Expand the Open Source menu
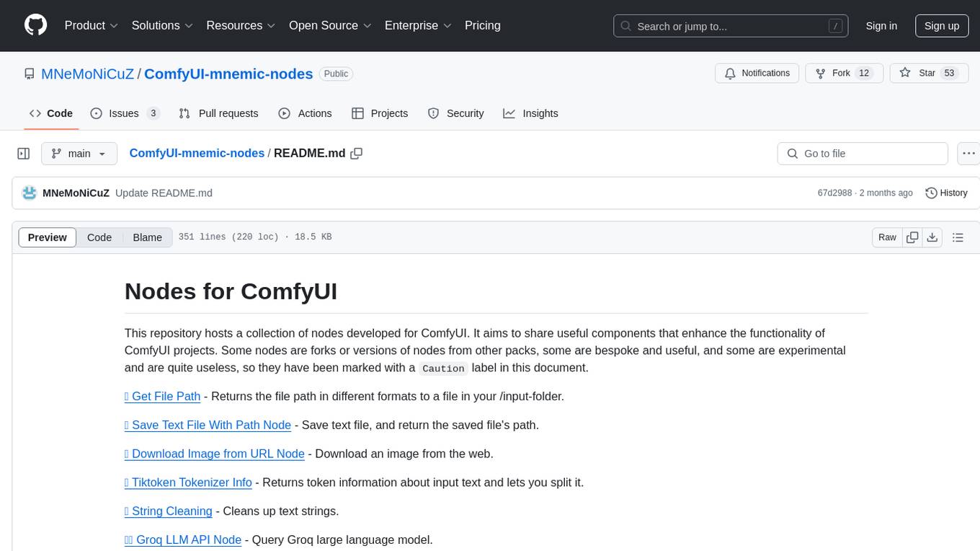Image resolution: width=980 pixels, height=551 pixels. coord(330,25)
